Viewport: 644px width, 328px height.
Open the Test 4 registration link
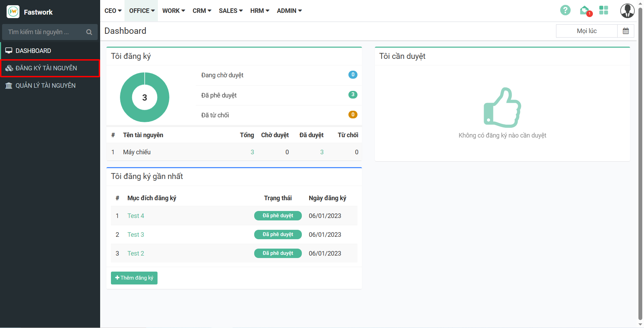pos(136,216)
